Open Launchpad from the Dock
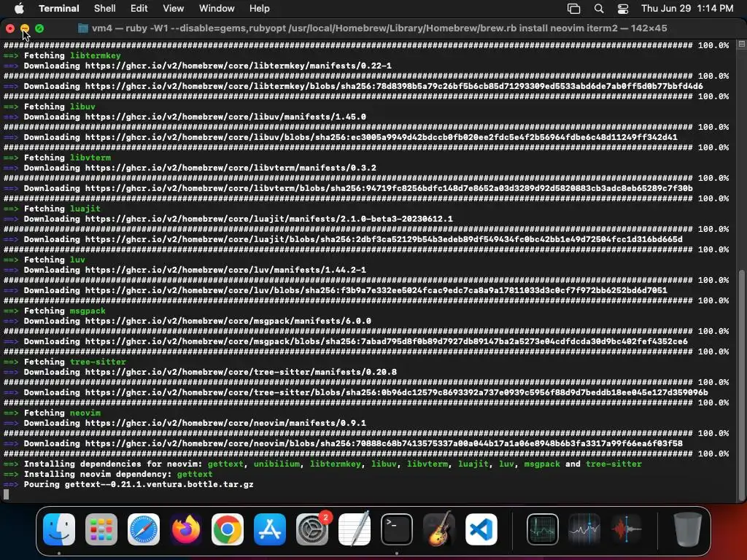 click(x=101, y=529)
